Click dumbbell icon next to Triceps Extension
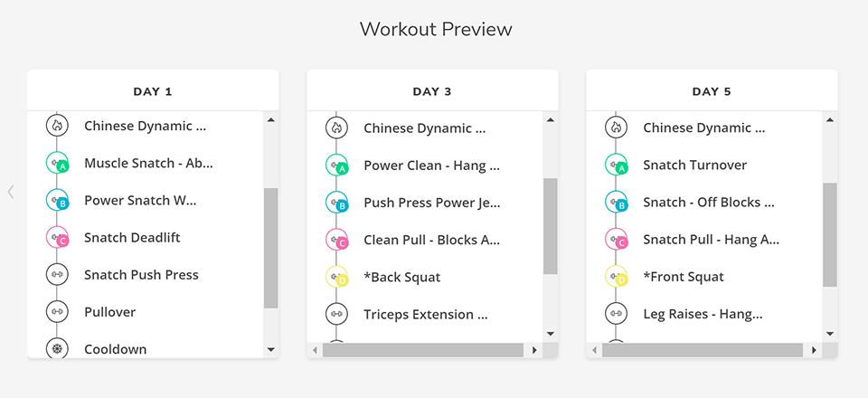The width and height of the screenshot is (868, 398). point(336,314)
